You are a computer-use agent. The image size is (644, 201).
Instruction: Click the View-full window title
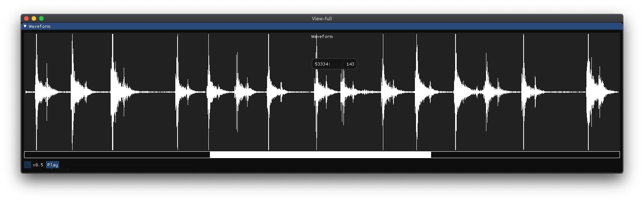pyautogui.click(x=322, y=18)
